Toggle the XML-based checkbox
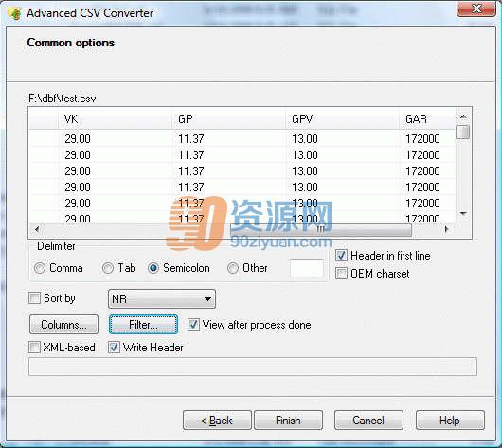Screen dimensions: 502x448 [x=34, y=347]
